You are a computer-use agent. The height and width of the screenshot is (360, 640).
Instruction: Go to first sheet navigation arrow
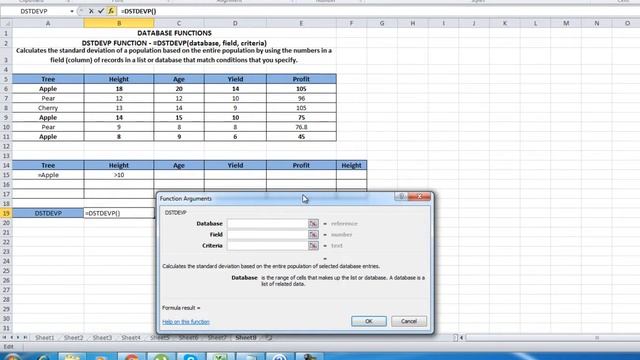(4, 338)
